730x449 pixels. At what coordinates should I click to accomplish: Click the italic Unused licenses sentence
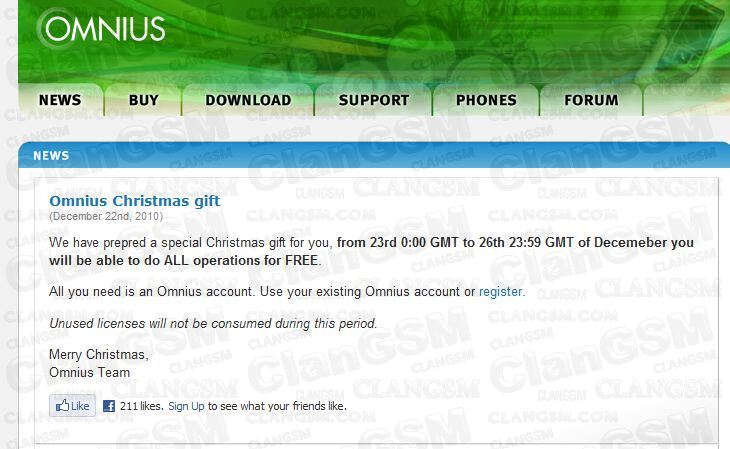click(x=213, y=323)
